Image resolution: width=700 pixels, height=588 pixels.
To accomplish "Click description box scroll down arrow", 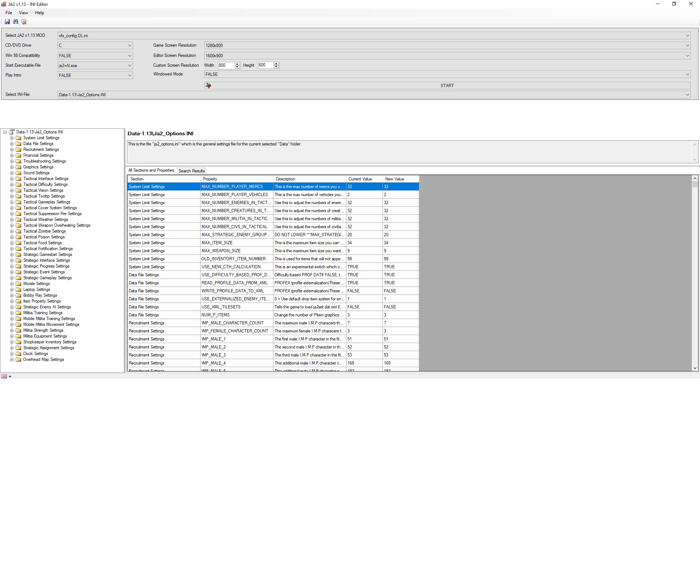I will 695,160.
